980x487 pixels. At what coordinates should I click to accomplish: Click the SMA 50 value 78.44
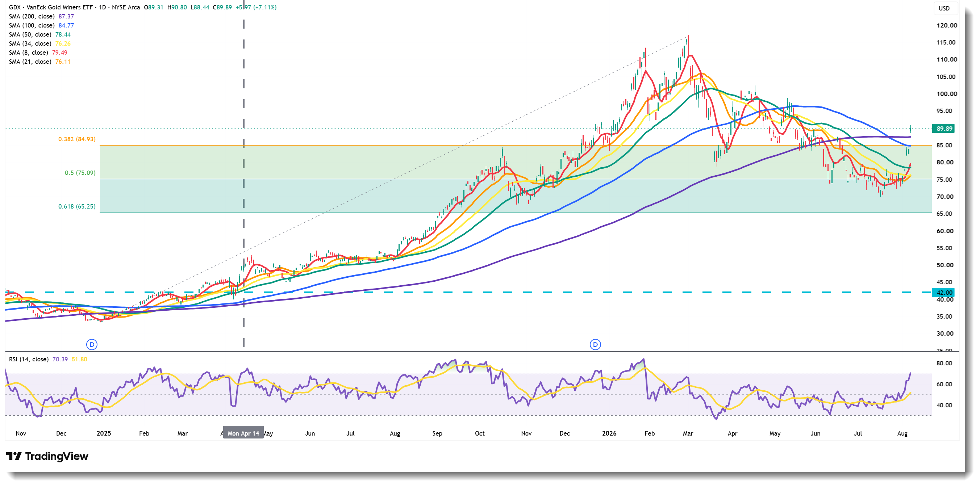coord(63,35)
